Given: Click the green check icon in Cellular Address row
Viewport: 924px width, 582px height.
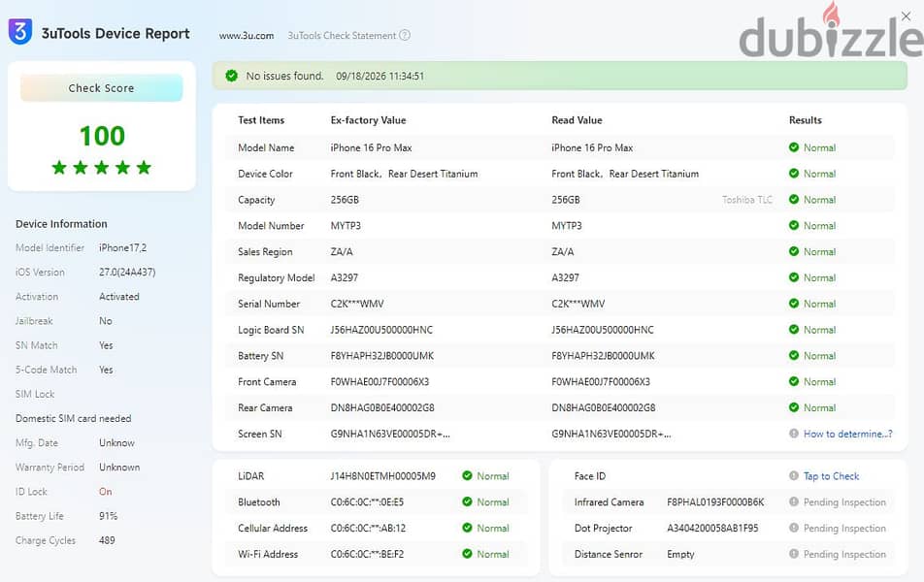Looking at the screenshot, I should click(467, 528).
